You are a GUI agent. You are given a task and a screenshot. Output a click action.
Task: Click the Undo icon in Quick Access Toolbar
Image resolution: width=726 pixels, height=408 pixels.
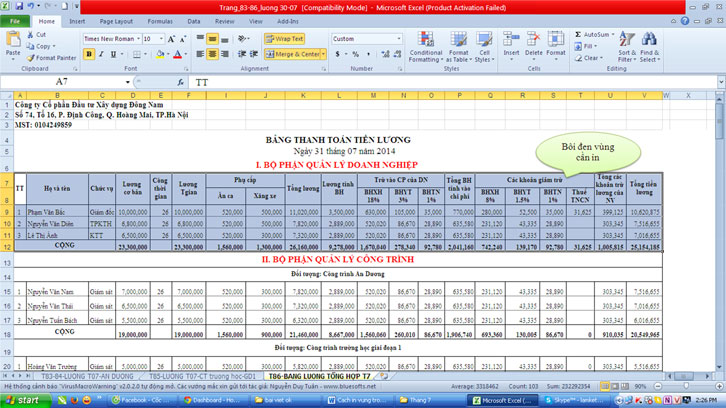[31, 6]
